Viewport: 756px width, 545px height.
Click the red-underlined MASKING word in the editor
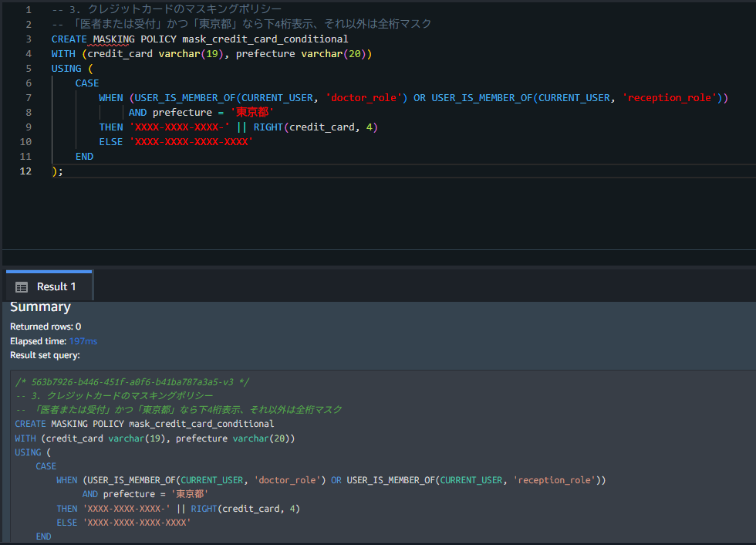click(114, 39)
